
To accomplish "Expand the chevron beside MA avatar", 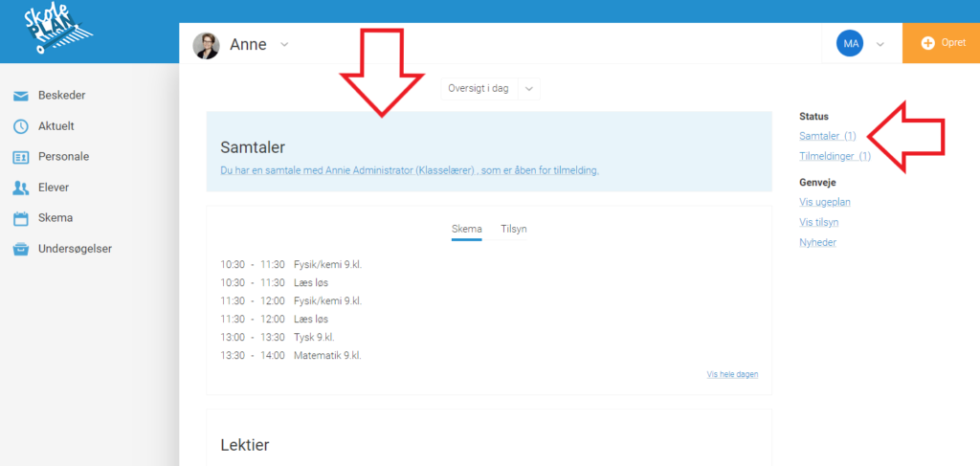I will pos(880,44).
